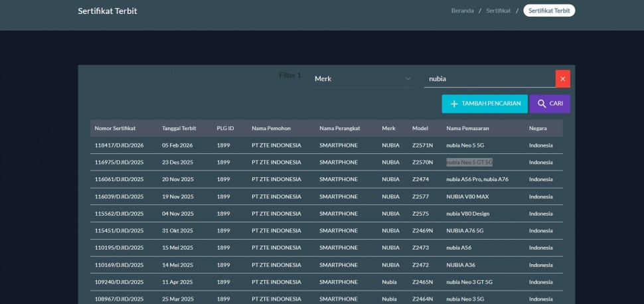This screenshot has height=304, width=644.
Task: Click the Sertifikat Terbit breadcrumb pill
Action: (x=548, y=11)
